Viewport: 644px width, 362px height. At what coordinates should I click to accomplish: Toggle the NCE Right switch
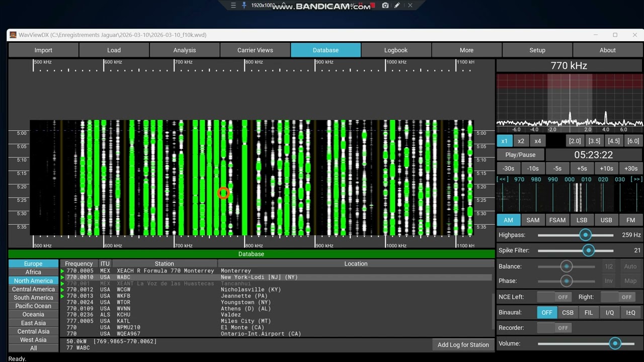(617, 297)
